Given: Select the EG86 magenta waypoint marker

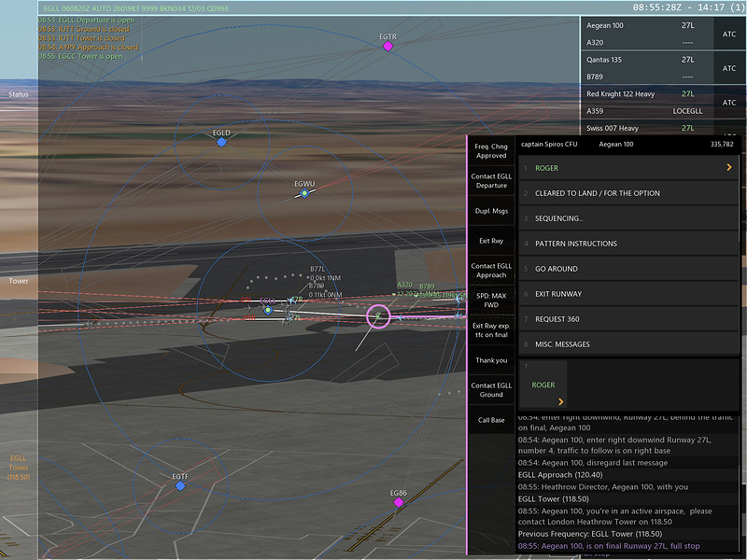Looking at the screenshot, I should click(x=399, y=502).
